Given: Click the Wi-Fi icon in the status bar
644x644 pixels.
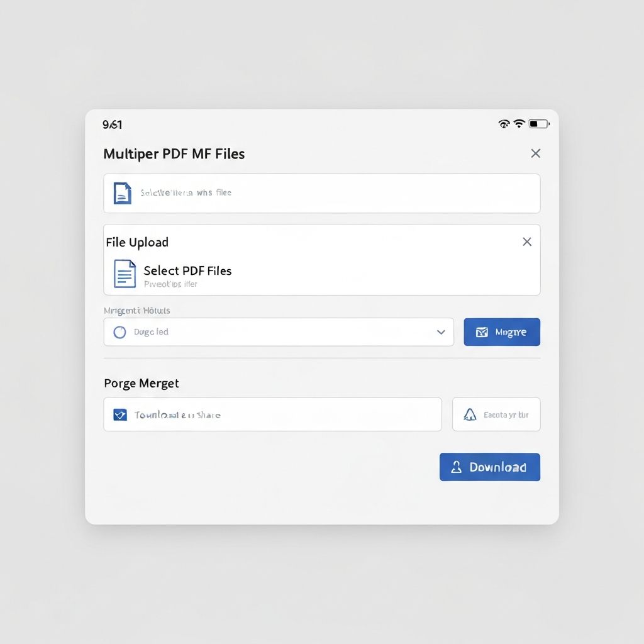Looking at the screenshot, I should (x=518, y=124).
